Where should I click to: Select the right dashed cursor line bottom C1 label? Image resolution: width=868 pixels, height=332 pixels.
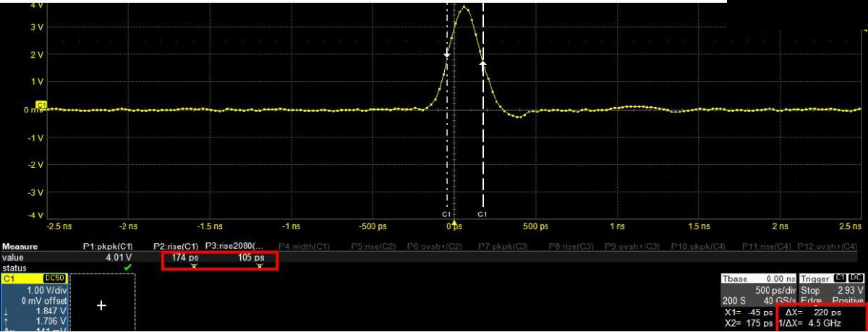[483, 215]
